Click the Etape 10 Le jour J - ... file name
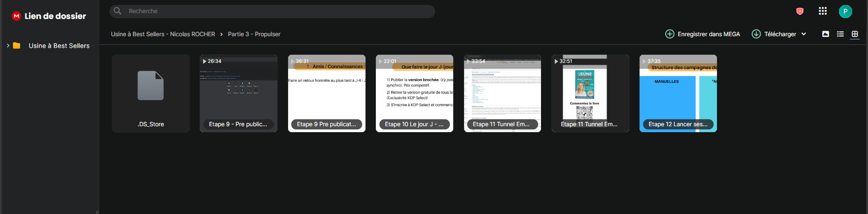Image resolution: width=868 pixels, height=214 pixels. pos(414,124)
